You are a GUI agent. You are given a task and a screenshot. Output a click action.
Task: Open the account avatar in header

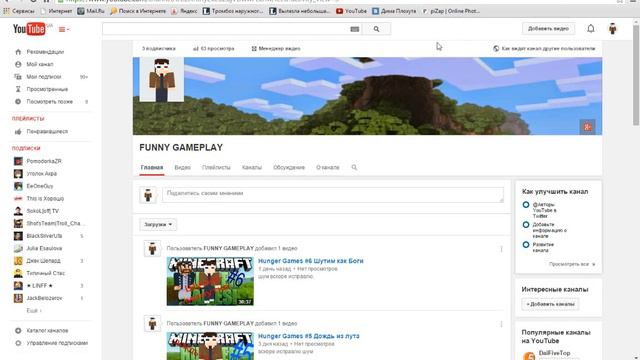pos(612,29)
